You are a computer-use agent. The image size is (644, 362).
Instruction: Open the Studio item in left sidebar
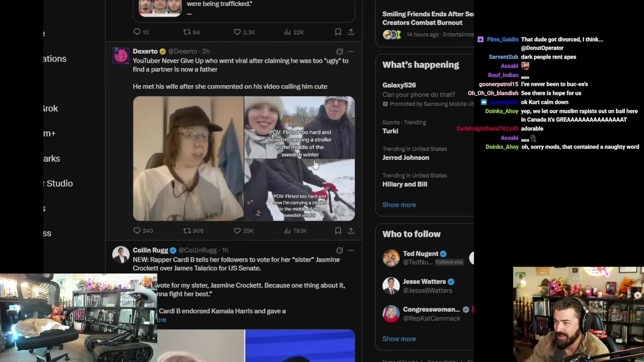(x=58, y=184)
